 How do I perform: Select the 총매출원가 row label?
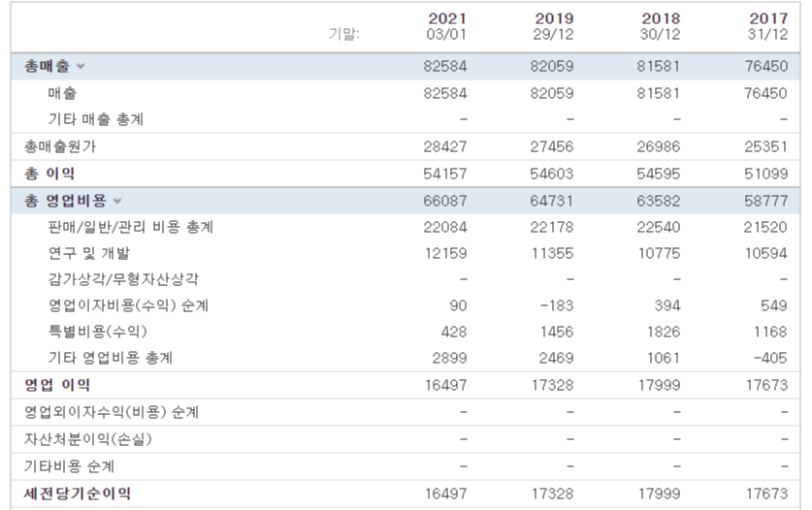point(60,146)
